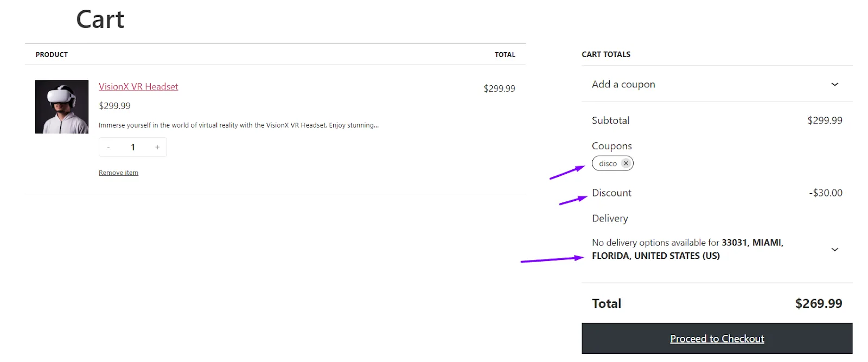Click the Subtotal amount $299.99
This screenshot has height=362, width=868.
pyautogui.click(x=825, y=120)
